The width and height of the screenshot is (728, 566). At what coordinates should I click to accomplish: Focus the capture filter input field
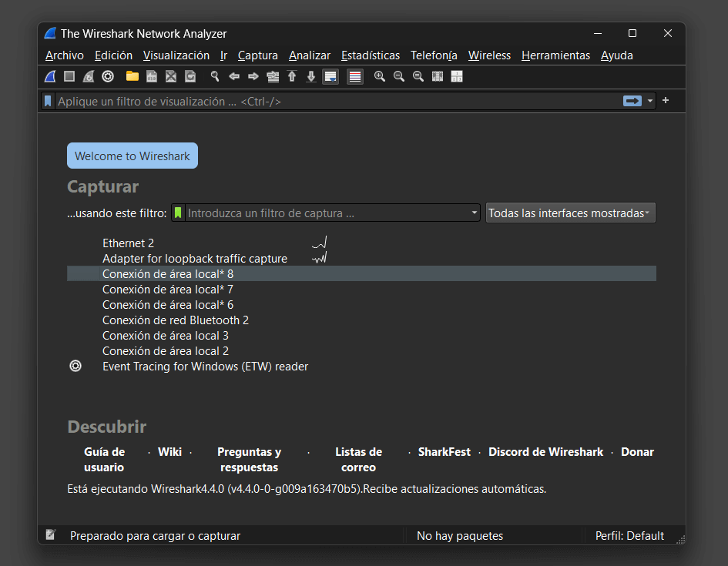pyautogui.click(x=327, y=213)
